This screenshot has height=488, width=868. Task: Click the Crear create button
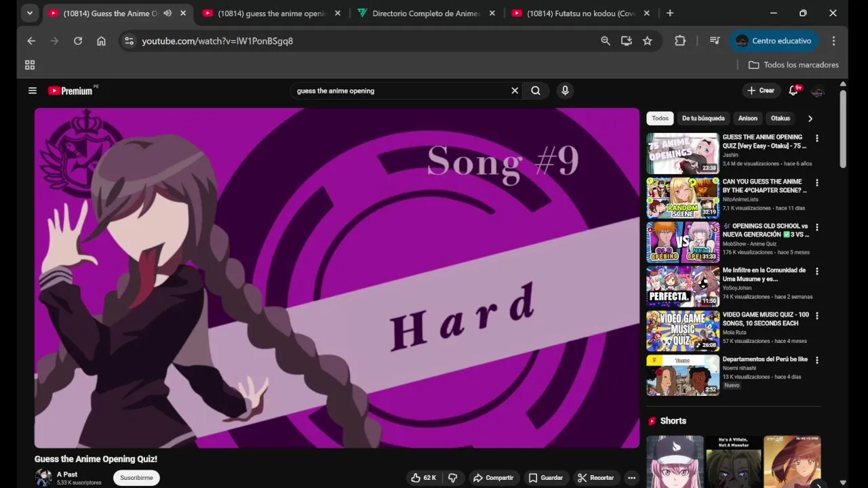pos(761,91)
